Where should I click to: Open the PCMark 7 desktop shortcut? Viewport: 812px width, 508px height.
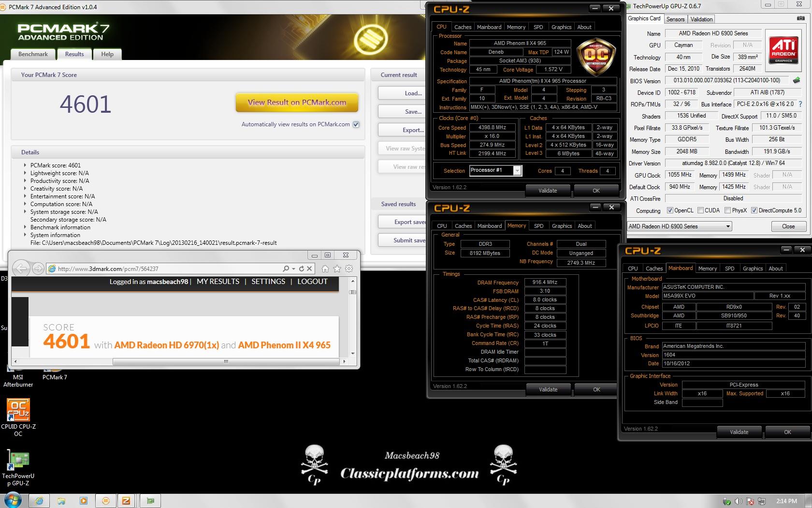click(x=55, y=374)
